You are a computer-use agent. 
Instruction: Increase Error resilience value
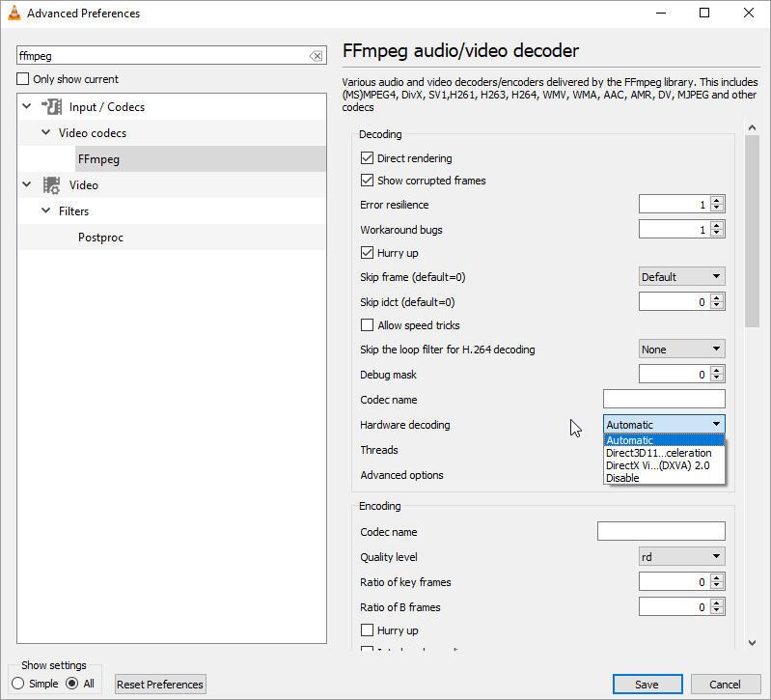coord(717,200)
